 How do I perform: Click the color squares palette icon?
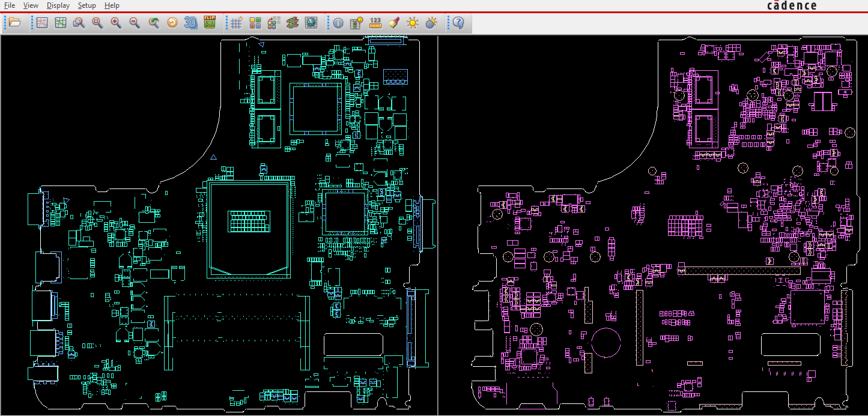click(255, 23)
